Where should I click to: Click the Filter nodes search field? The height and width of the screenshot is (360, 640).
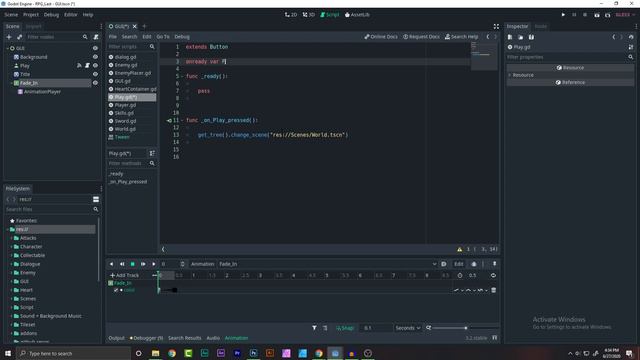[x=57, y=37]
